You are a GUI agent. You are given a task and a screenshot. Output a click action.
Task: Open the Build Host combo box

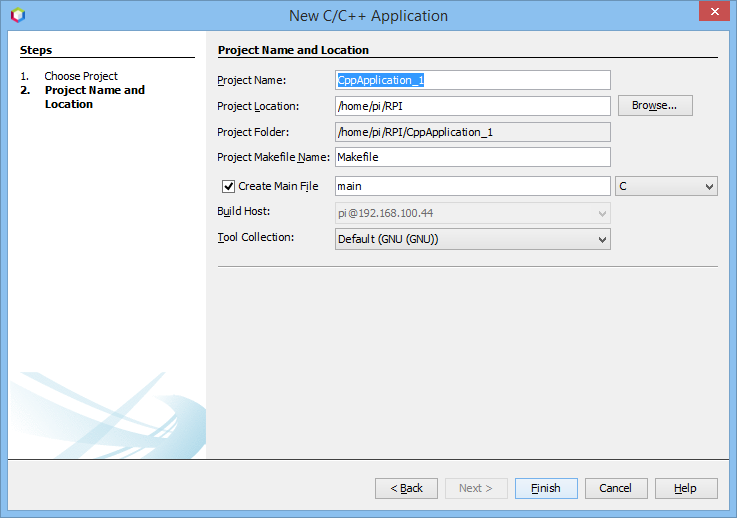pos(472,213)
